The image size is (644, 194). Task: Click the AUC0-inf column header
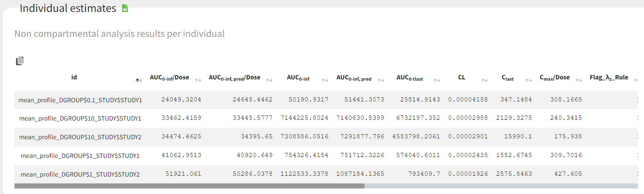pos(298,78)
